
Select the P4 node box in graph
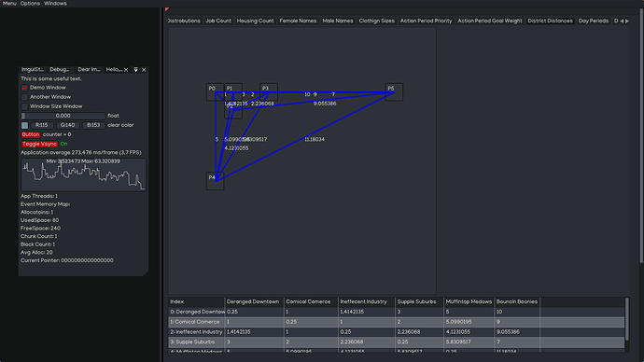pyautogui.click(x=215, y=181)
